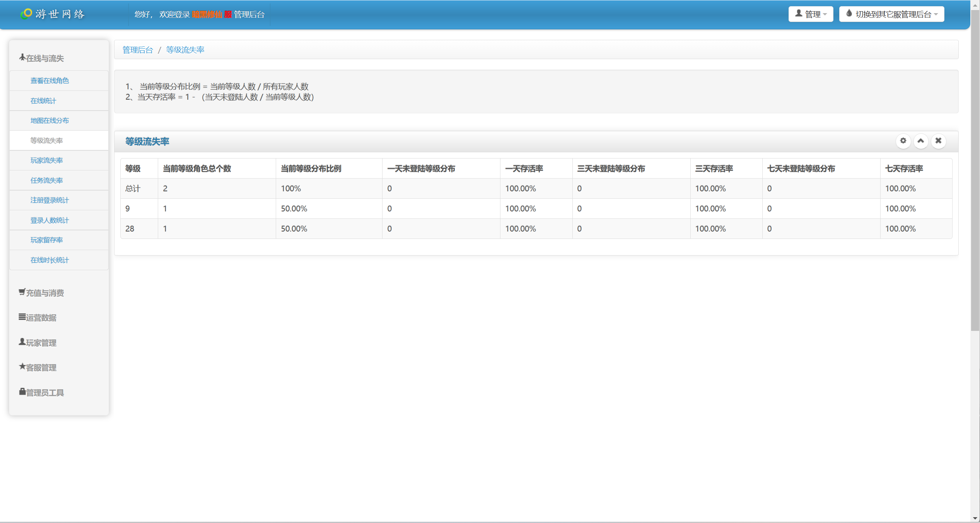Open 在线统计 from the sidebar
This screenshot has height=523, width=980.
[x=43, y=101]
